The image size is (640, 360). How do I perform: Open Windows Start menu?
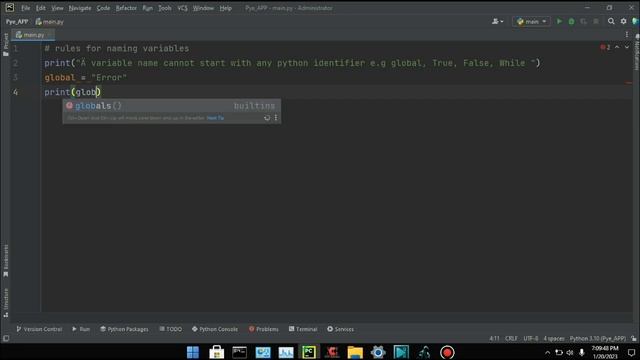[x=193, y=352]
